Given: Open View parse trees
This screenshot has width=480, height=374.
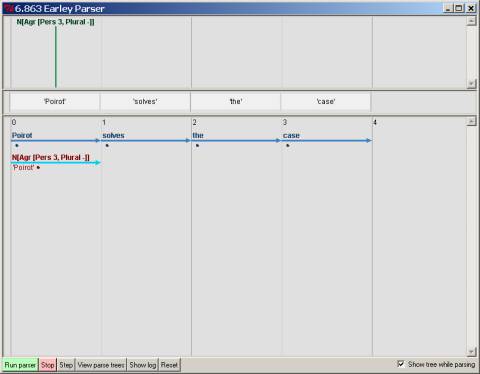Looking at the screenshot, I should tap(101, 365).
